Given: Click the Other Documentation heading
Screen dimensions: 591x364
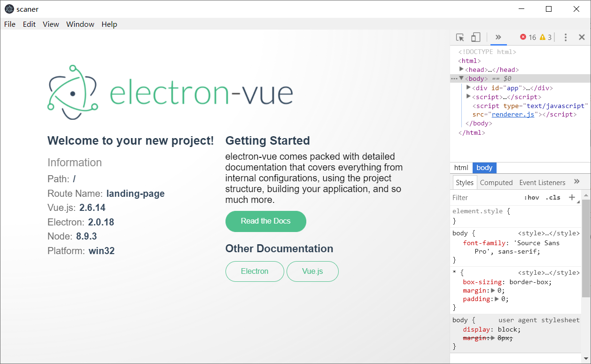Looking at the screenshot, I should pyautogui.click(x=279, y=248).
